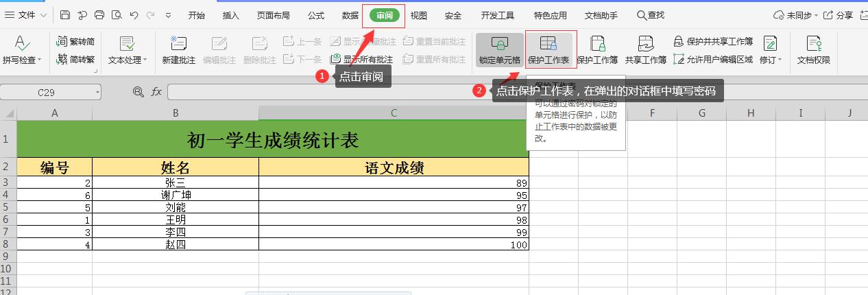Expand the 修订 dropdown arrow

coord(780,60)
